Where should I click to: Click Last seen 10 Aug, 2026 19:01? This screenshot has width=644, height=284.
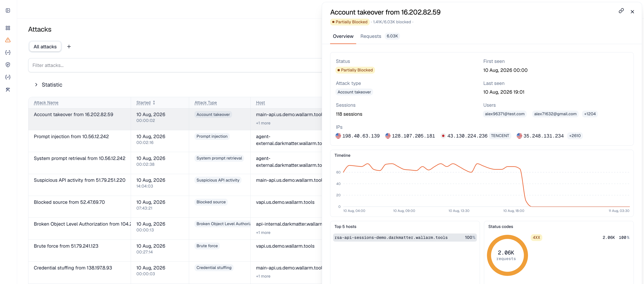pos(503,92)
